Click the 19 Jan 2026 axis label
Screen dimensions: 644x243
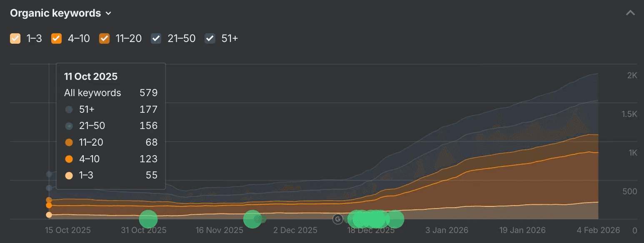point(523,230)
